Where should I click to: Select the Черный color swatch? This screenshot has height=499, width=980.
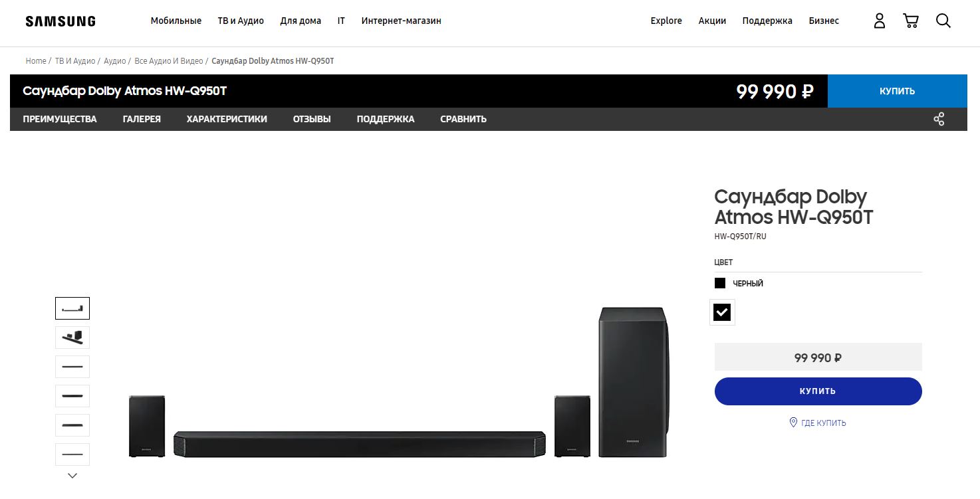[x=720, y=283]
